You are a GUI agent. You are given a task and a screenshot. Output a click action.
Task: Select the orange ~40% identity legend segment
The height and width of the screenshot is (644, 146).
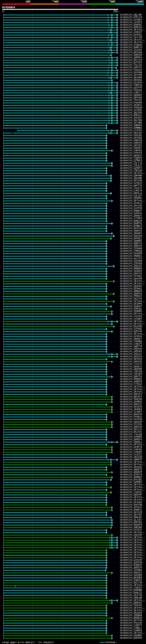click(45, 4)
